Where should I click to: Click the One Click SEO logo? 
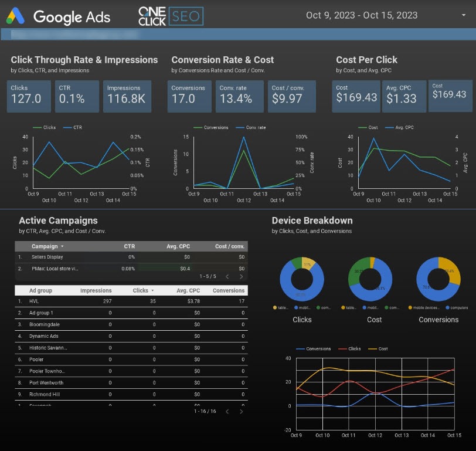coord(170,16)
